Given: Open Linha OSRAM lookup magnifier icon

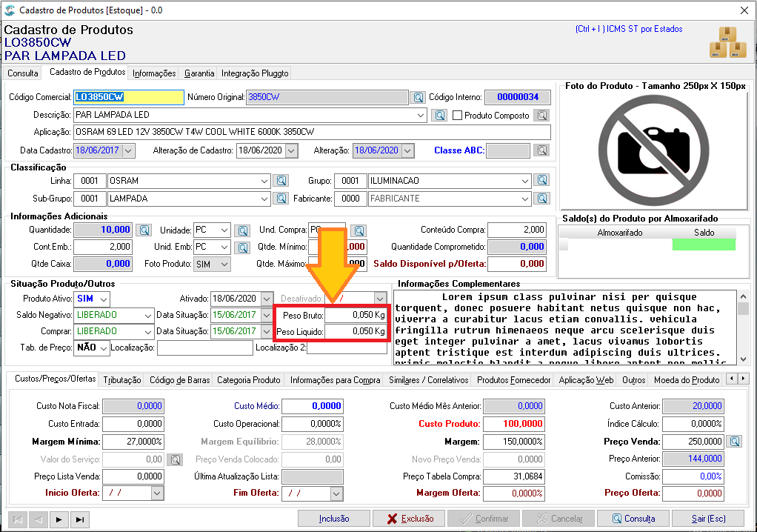Looking at the screenshot, I should (x=281, y=181).
